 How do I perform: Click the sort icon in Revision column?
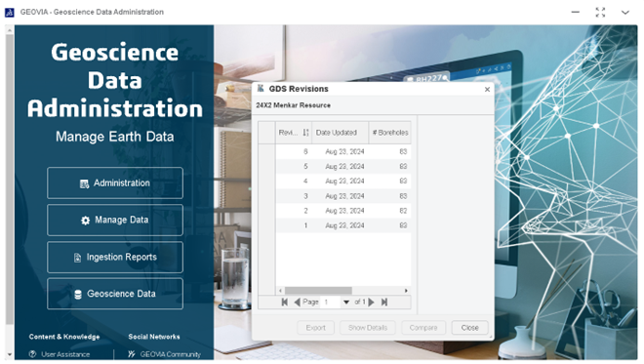pyautogui.click(x=305, y=133)
